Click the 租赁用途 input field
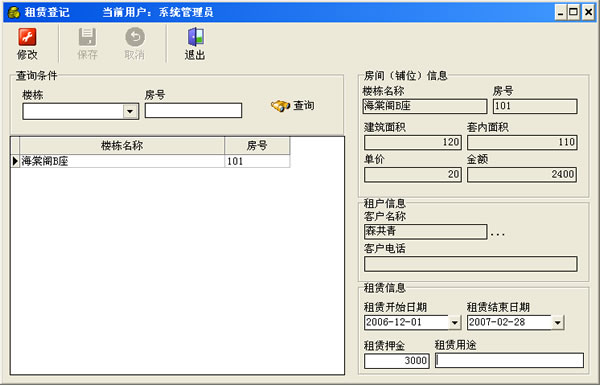The image size is (600, 386). (509, 360)
